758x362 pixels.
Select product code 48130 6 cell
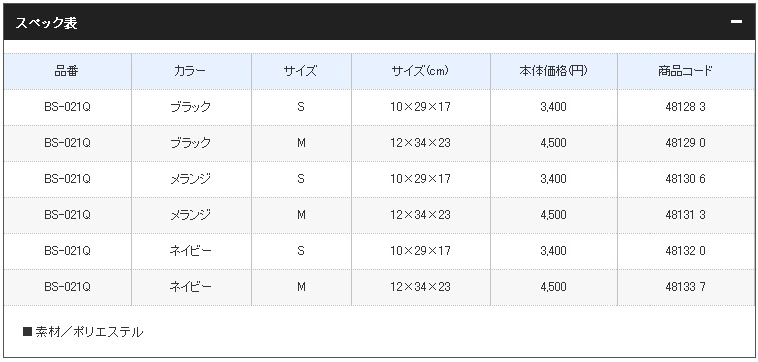(685, 179)
